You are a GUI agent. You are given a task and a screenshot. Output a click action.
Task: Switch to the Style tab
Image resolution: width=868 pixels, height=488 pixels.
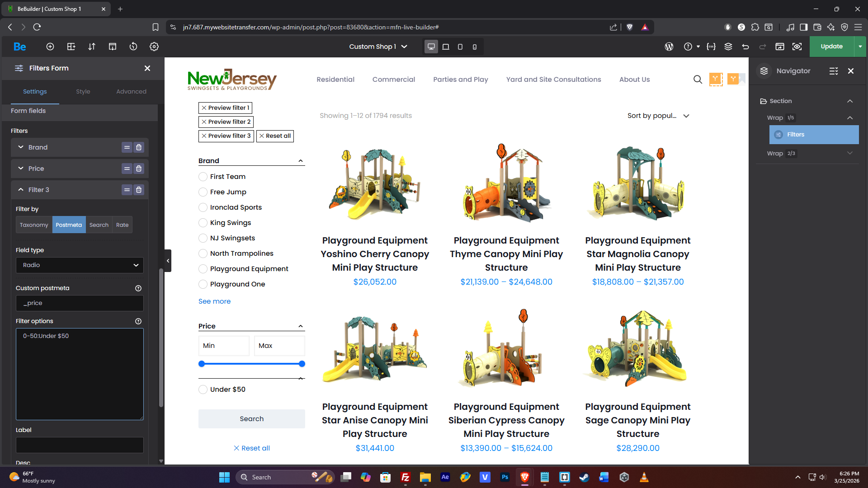tap(83, 91)
